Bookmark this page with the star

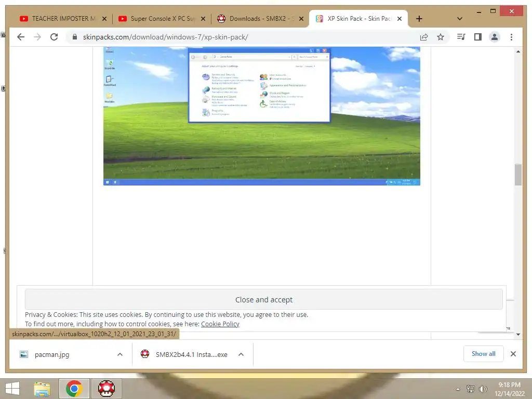441,37
